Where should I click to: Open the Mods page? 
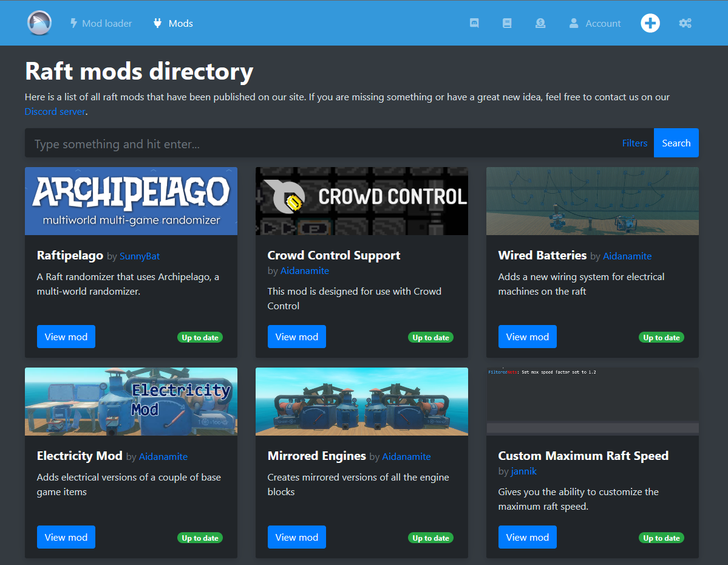pos(172,23)
